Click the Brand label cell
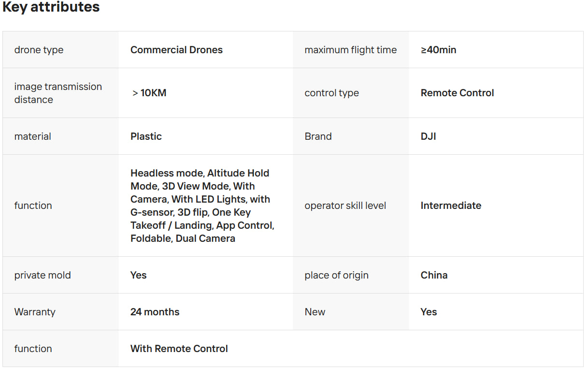 point(318,136)
